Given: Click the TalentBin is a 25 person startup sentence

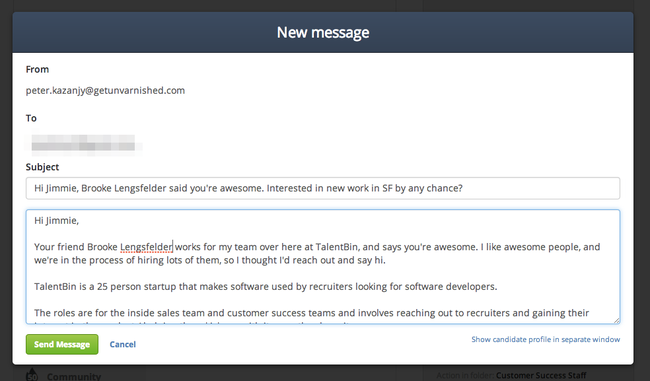Looking at the screenshot, I should tap(265, 286).
